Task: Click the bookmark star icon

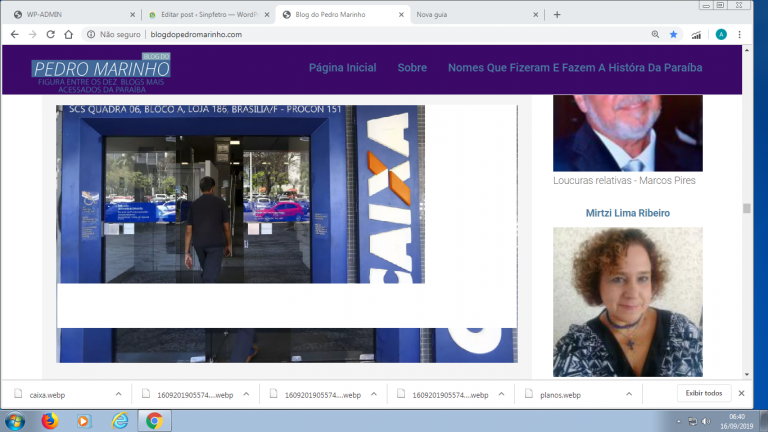Action: [x=673, y=34]
